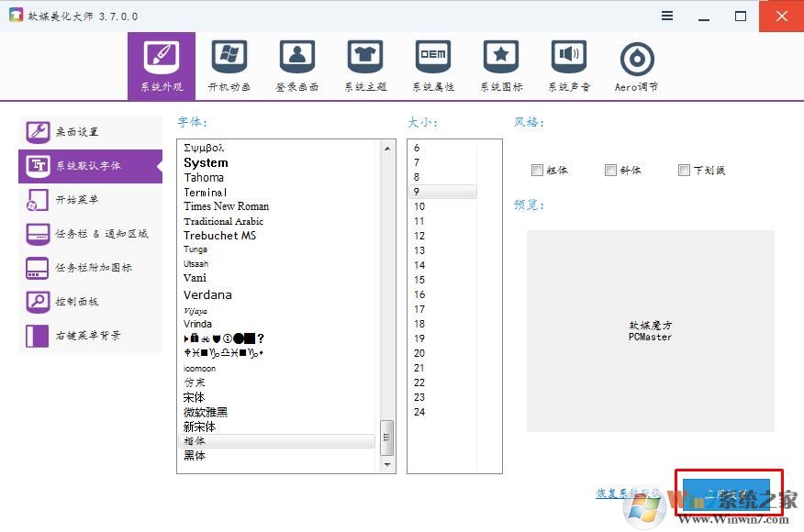Image resolution: width=804 pixels, height=532 pixels.
Task: Choose font size 18
Action: click(419, 324)
